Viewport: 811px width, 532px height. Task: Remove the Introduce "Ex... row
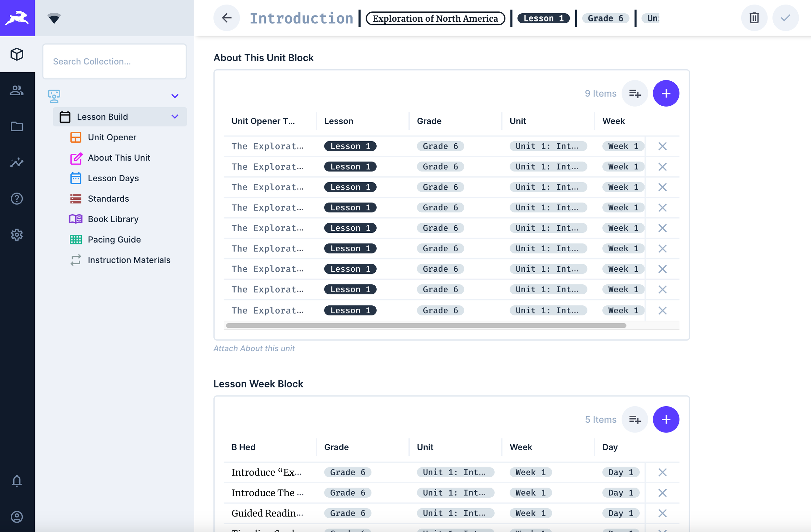(662, 472)
